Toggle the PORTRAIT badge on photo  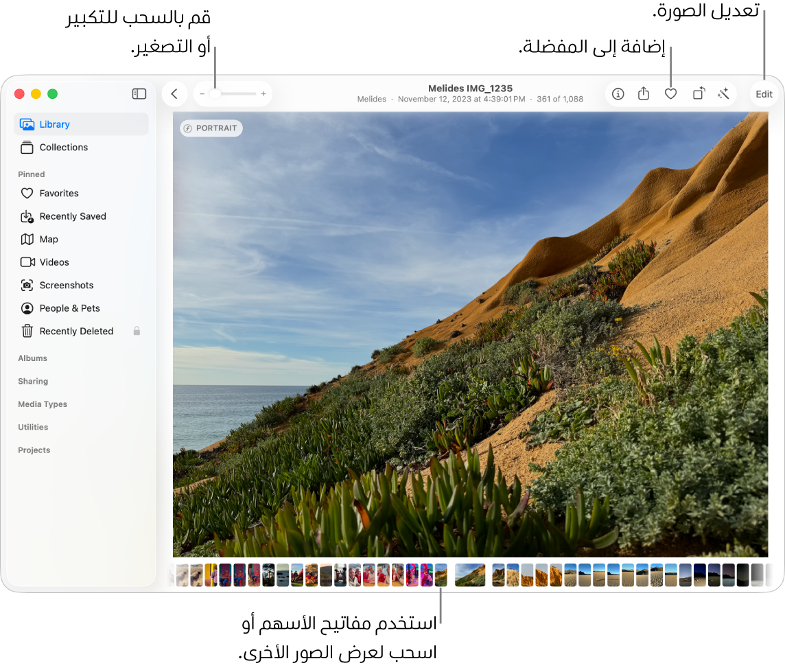tap(211, 128)
